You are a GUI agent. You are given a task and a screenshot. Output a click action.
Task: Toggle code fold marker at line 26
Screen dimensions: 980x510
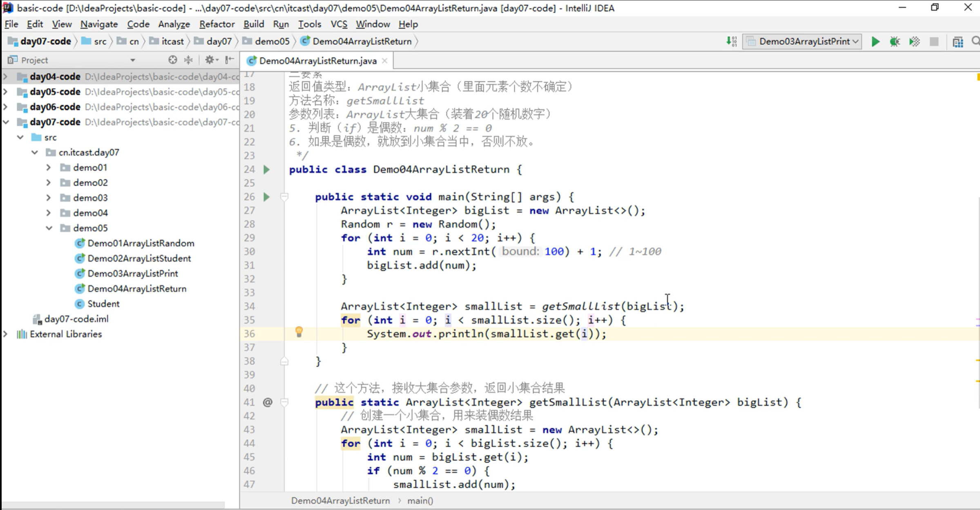pyautogui.click(x=284, y=197)
